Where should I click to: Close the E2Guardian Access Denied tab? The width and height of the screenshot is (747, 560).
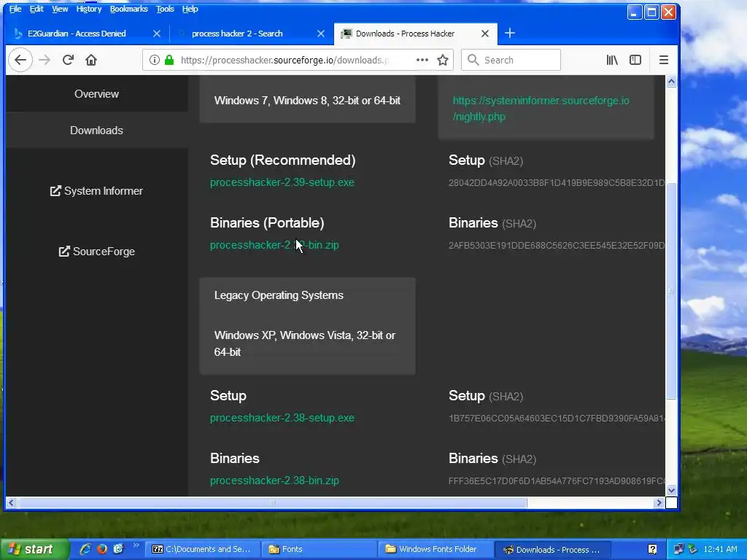point(157,34)
